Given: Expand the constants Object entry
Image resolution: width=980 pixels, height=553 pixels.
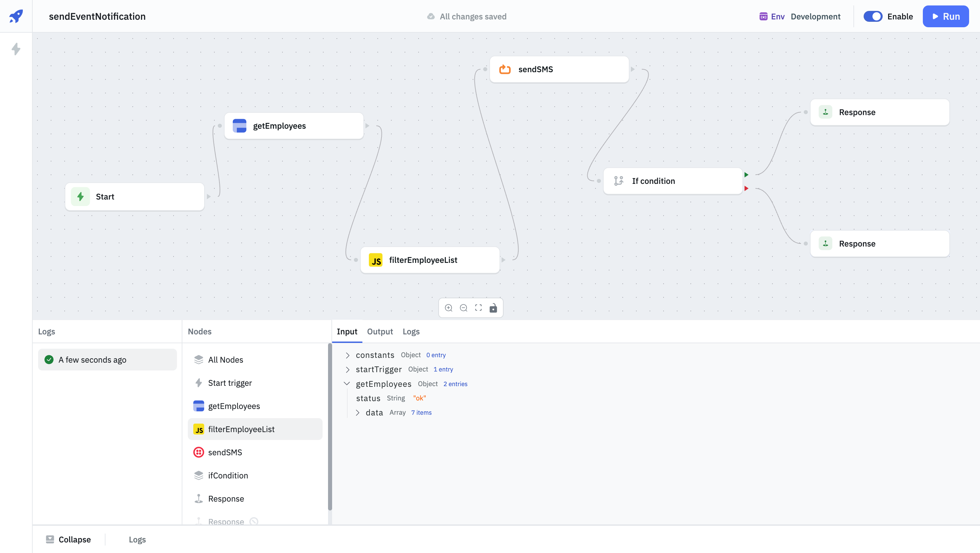Looking at the screenshot, I should coord(347,355).
